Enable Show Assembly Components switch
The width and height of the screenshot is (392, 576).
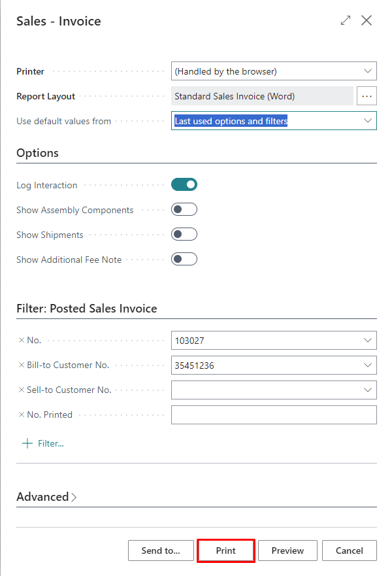pyautogui.click(x=184, y=210)
